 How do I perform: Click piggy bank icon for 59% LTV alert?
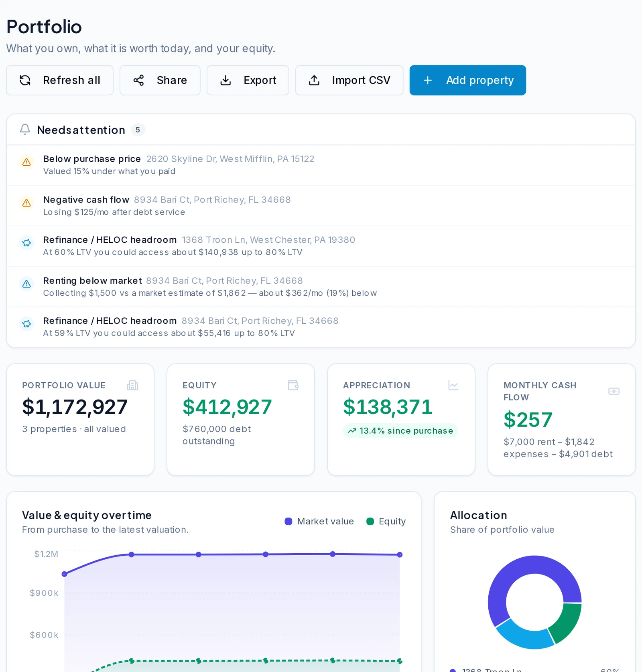26,324
